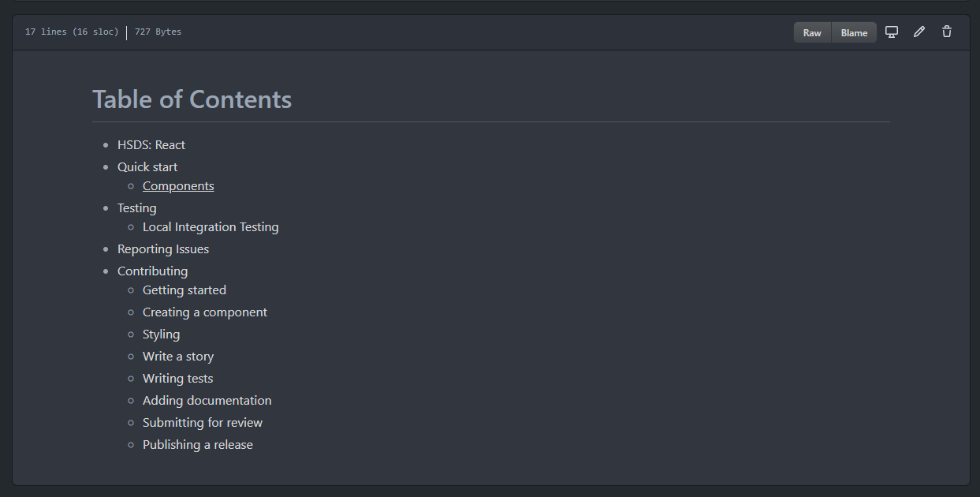Open the Publishing a release link

tap(197, 444)
